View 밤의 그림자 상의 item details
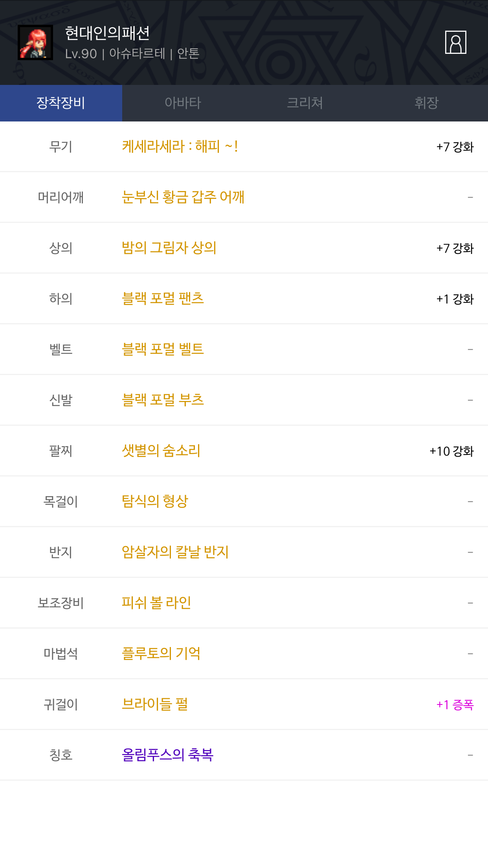 (169, 248)
